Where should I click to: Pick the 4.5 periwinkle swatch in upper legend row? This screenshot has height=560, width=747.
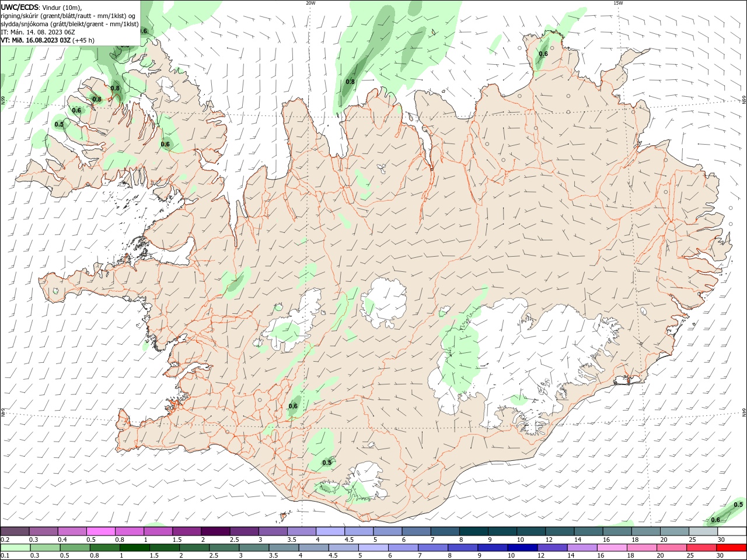[x=359, y=531]
